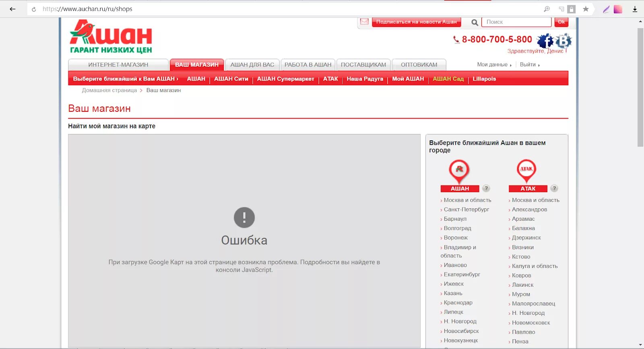Click the browser back arrow
The width and height of the screenshot is (644, 349).
click(12, 9)
